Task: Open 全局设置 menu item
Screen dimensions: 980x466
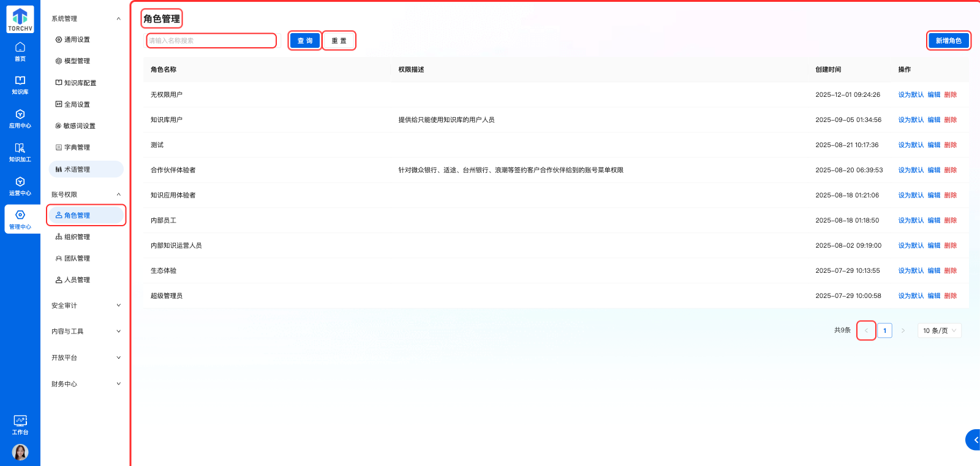Action: 86,104
